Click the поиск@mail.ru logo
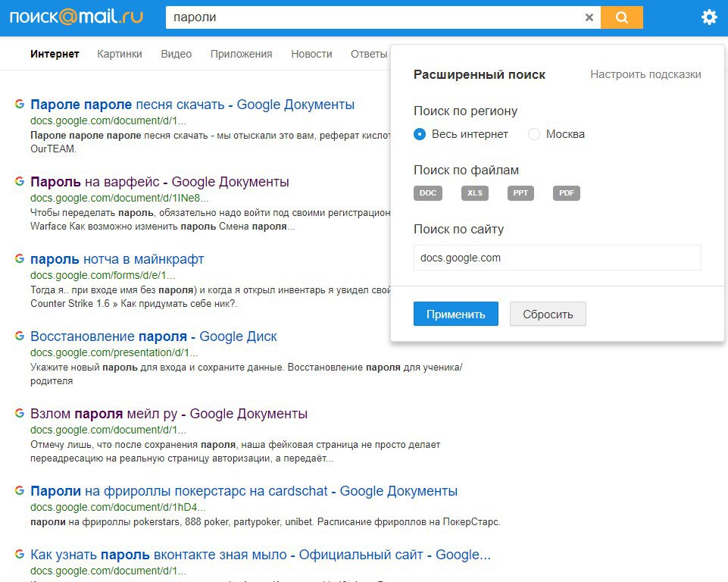 click(77, 17)
